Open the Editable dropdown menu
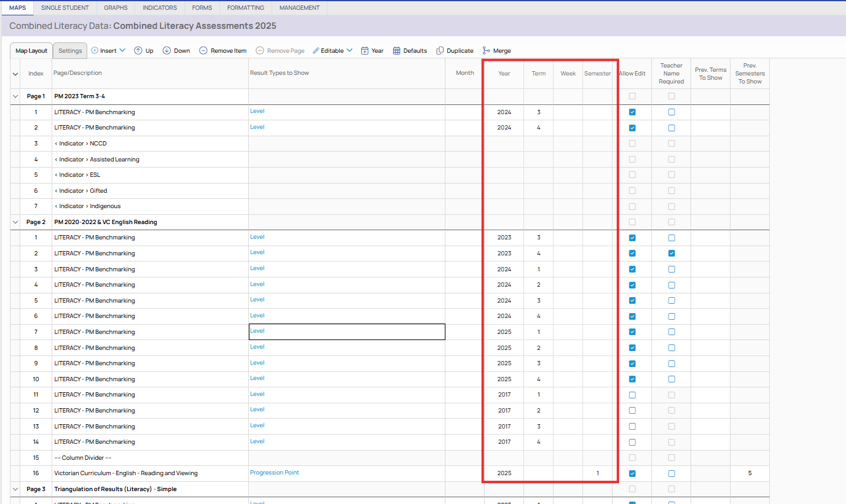846x504 pixels. pos(332,51)
